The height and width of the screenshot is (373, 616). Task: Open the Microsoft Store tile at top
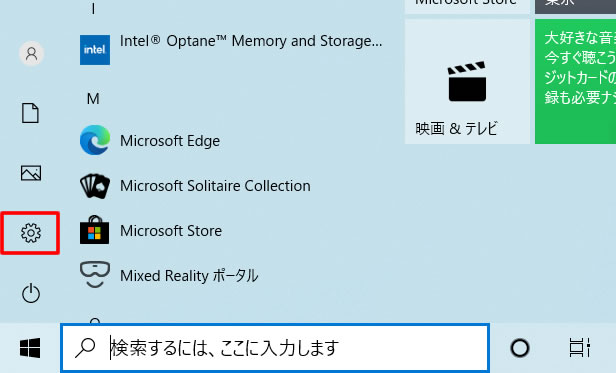tap(467, 7)
